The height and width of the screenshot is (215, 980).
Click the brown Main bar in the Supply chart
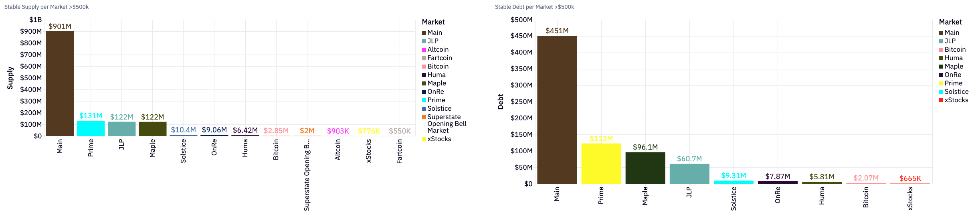(x=60, y=83)
